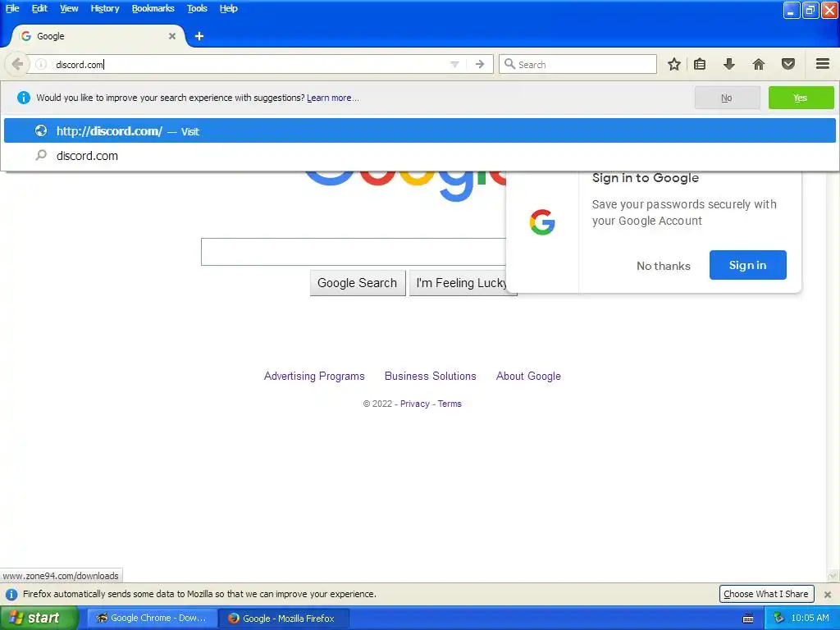Dismiss sign-in prompt with No thanks

[663, 266]
